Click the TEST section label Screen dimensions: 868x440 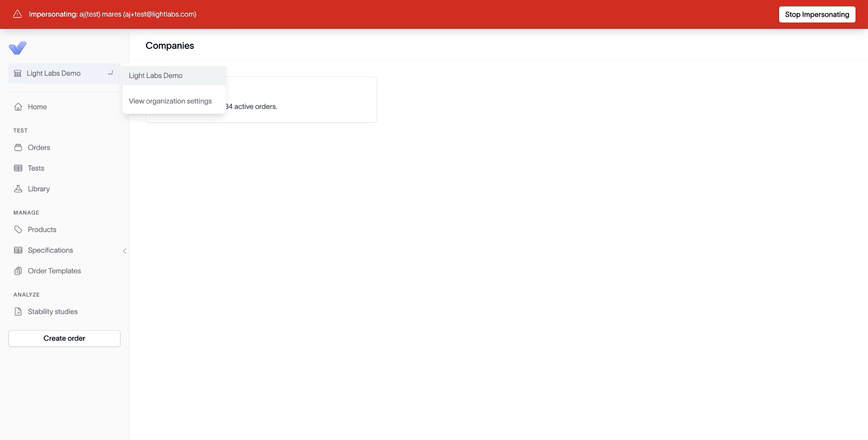click(x=20, y=131)
